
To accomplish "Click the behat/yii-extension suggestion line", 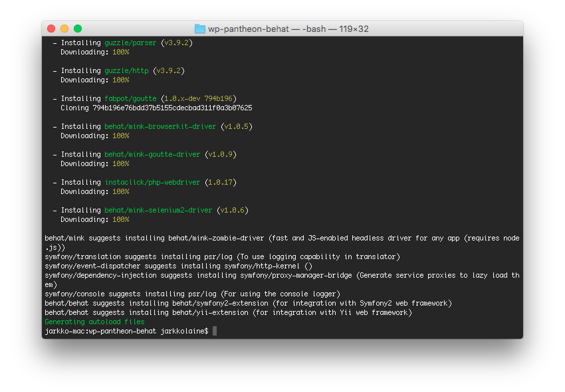I will coord(228,312).
